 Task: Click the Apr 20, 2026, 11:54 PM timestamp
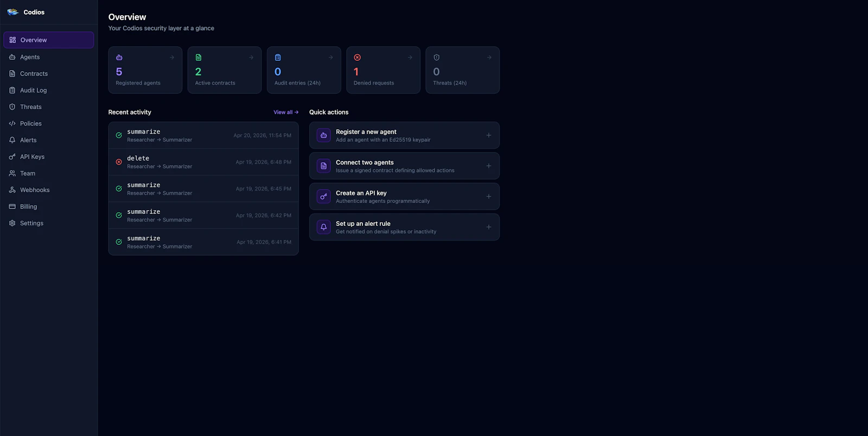coord(262,135)
